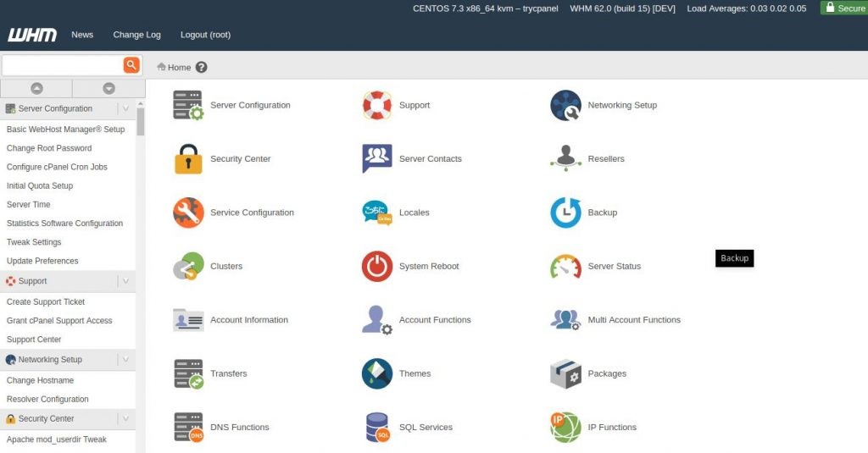Screen dimensions: 868x453
Task: Open Change Hostname in sidebar
Action: (40, 380)
